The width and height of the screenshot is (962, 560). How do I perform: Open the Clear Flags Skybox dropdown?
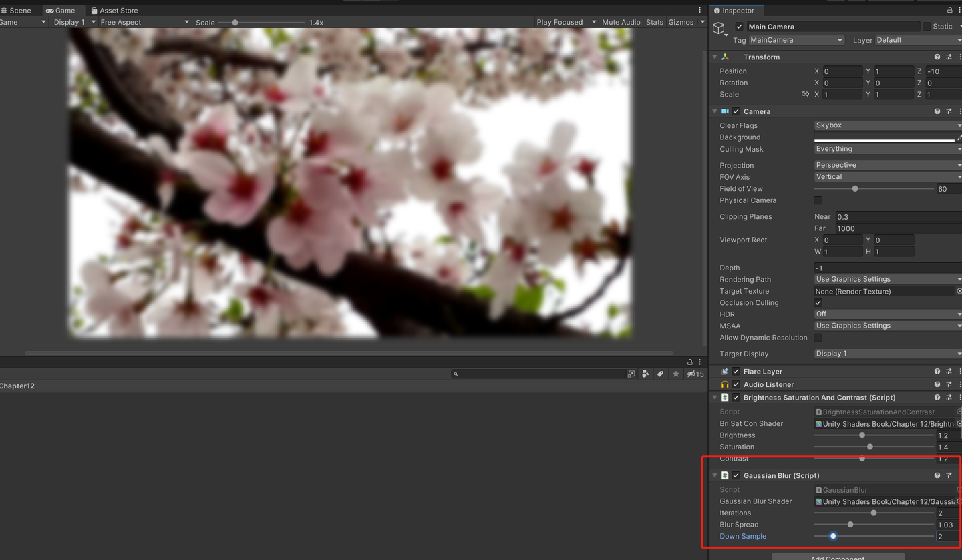click(x=888, y=125)
